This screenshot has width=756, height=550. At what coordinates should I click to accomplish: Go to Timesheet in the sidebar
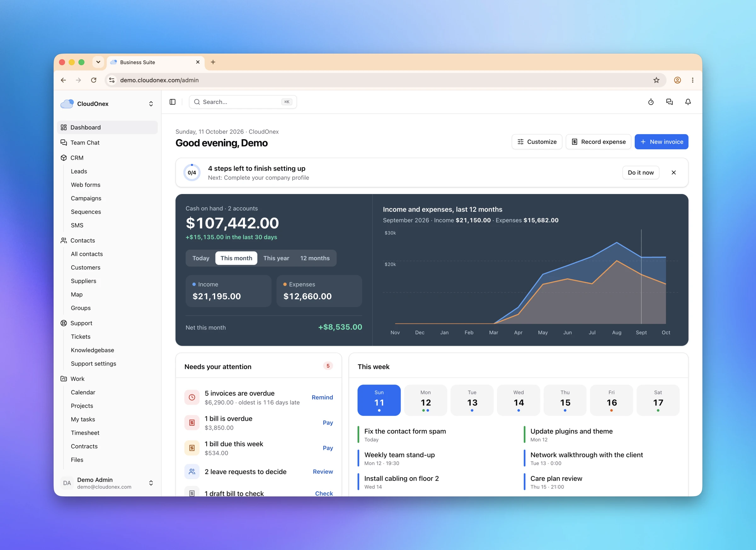[x=85, y=433]
